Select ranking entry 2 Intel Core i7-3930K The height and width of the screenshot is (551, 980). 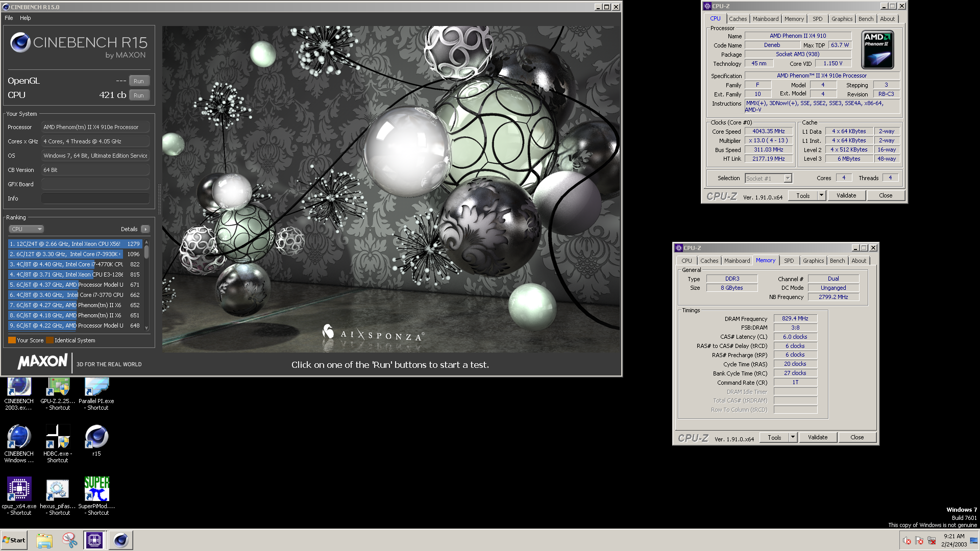tap(75, 254)
